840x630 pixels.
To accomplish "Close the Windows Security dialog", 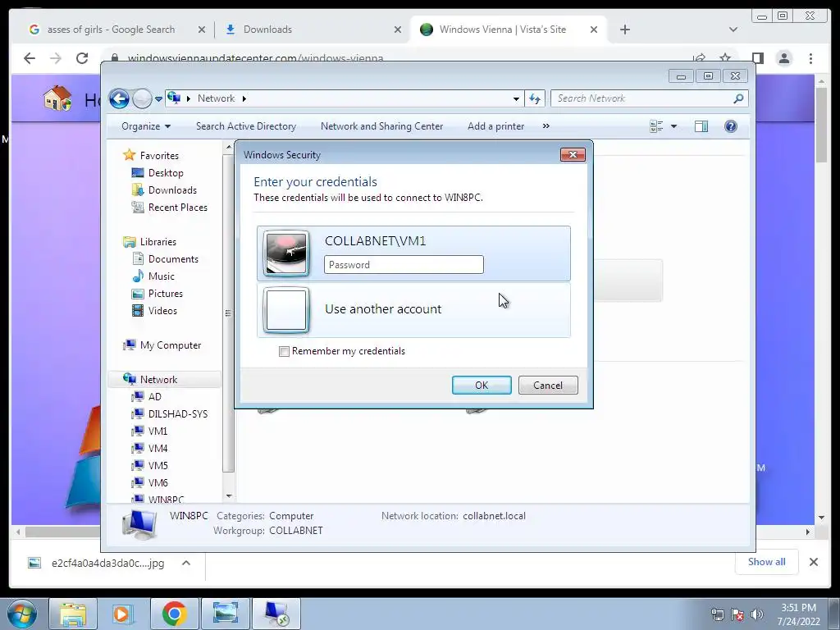I will tap(573, 155).
